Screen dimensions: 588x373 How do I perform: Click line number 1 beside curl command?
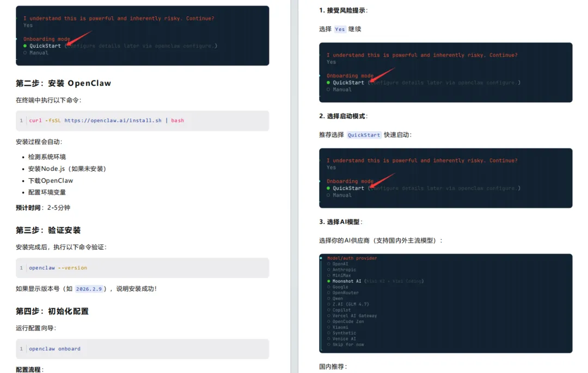[21, 121]
